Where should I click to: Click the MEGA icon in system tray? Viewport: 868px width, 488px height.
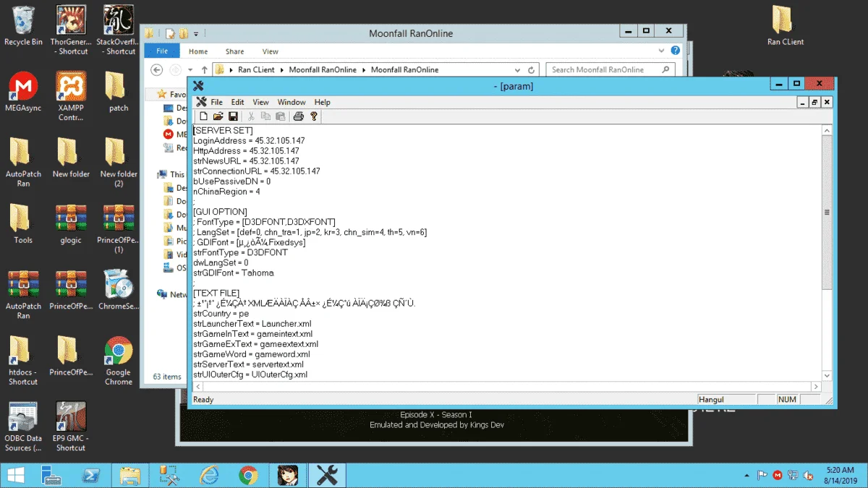pyautogui.click(x=778, y=475)
